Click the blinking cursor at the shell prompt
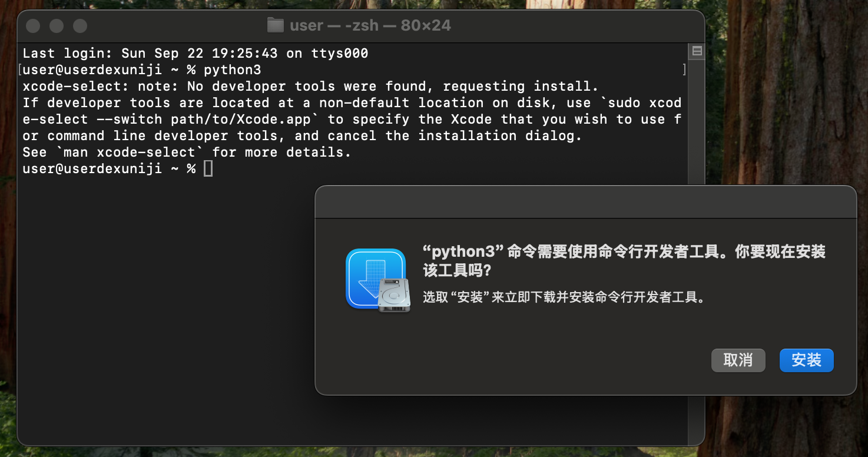 208,168
